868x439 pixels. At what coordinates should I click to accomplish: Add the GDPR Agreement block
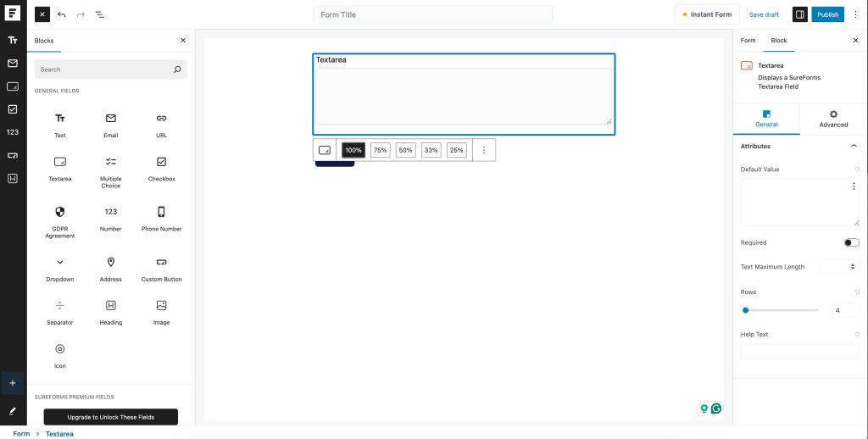pos(59,219)
